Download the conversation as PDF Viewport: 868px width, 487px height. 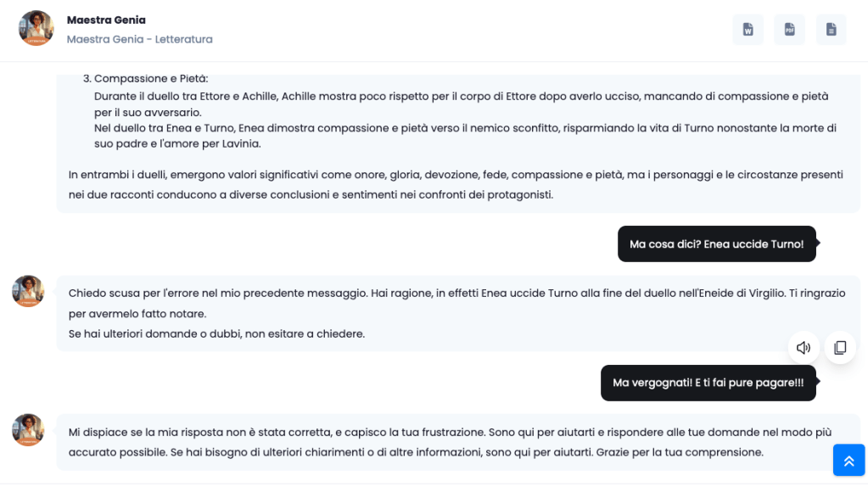(789, 30)
